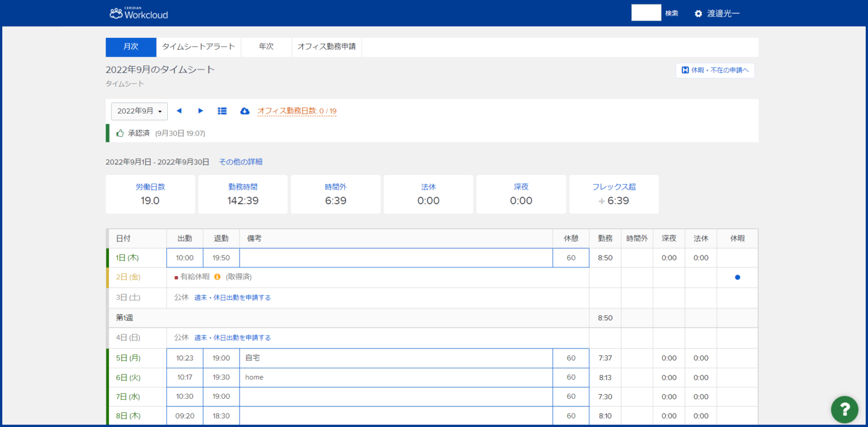868x427 pixels.
Task: Open the settings gear in the top bar
Action: 698,12
